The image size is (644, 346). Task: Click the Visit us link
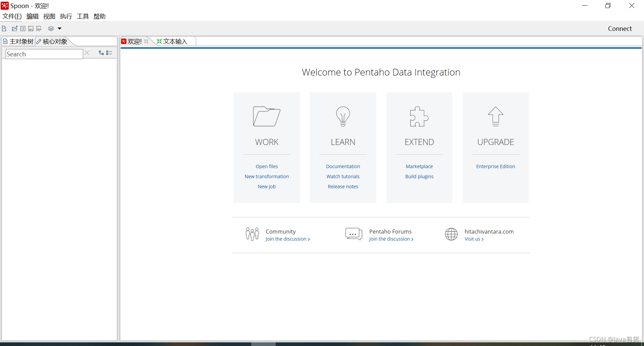[474, 239]
